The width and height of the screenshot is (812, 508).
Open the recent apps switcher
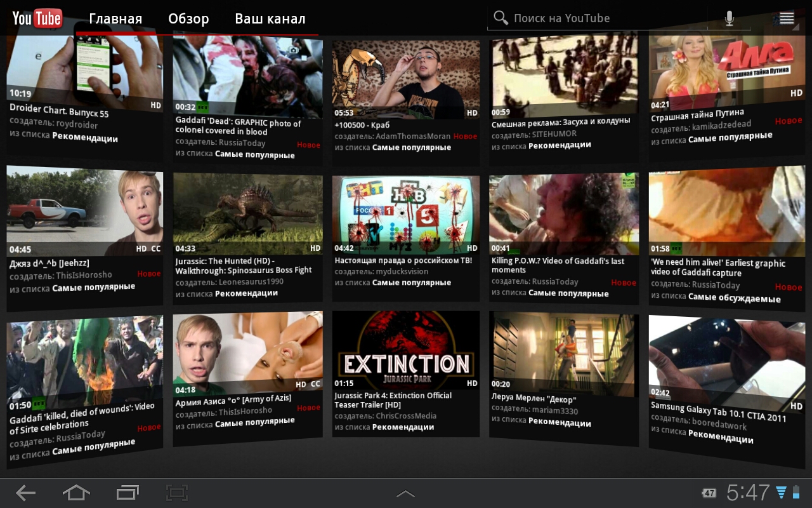point(128,492)
